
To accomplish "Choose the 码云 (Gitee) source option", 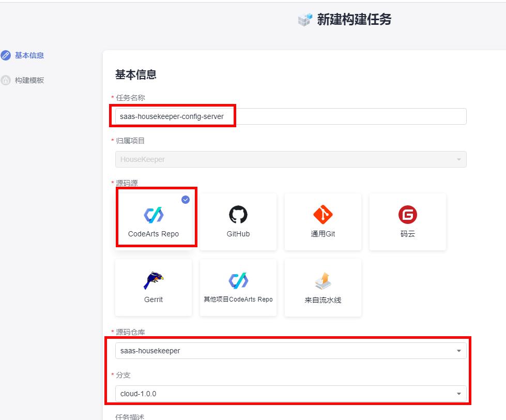I will point(407,221).
